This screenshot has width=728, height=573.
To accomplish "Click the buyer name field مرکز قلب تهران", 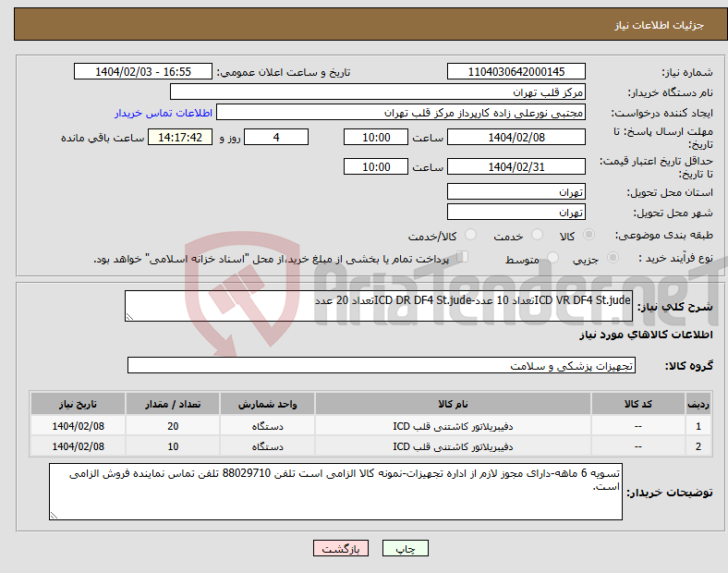I will pos(378,91).
